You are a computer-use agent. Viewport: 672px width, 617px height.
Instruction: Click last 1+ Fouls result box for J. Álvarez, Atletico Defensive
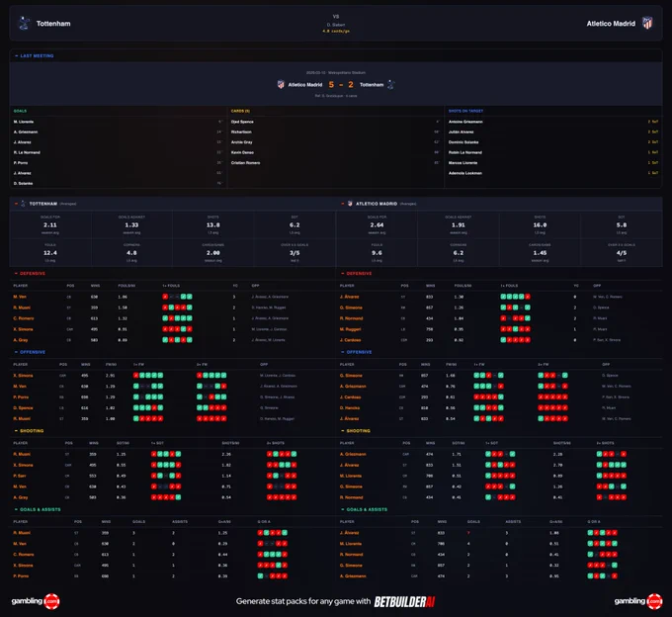point(528,297)
